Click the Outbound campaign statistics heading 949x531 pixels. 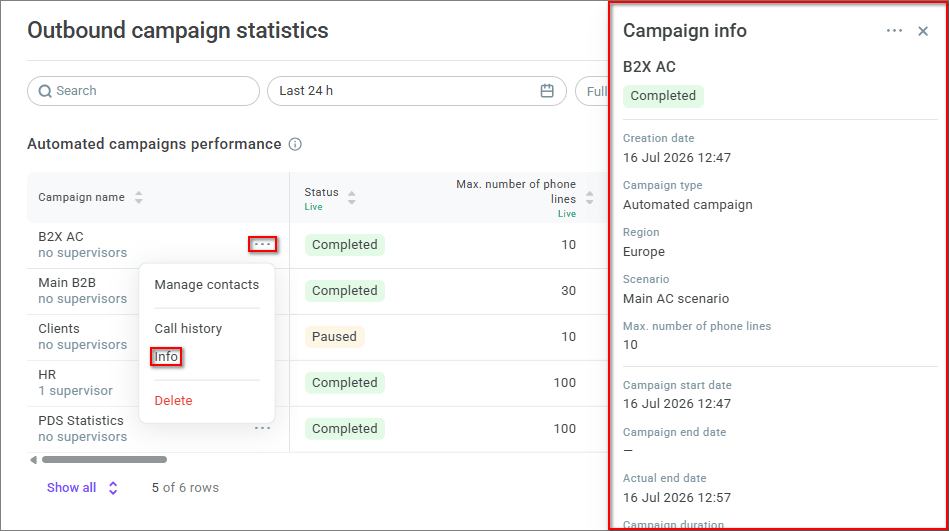177,31
